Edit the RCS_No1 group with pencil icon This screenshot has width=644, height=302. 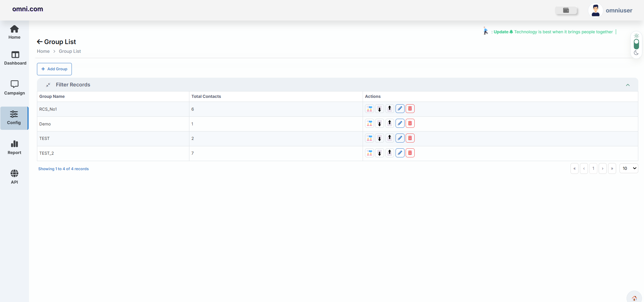pyautogui.click(x=400, y=109)
